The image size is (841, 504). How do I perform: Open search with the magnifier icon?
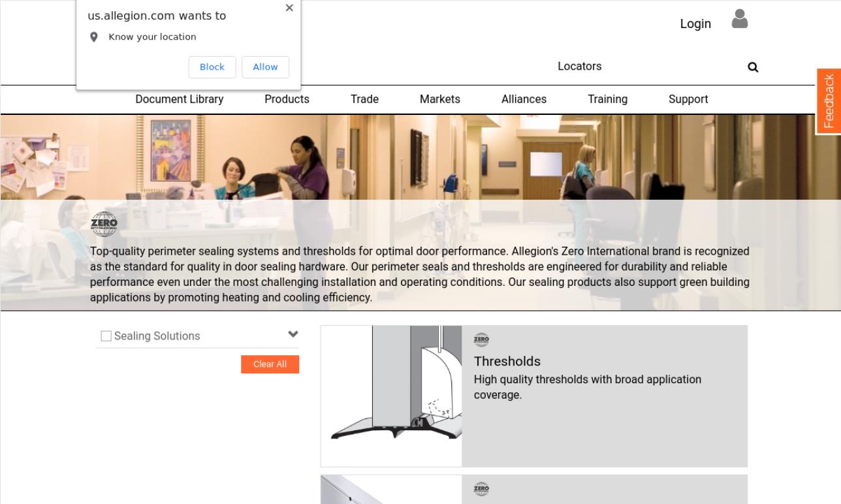753,67
